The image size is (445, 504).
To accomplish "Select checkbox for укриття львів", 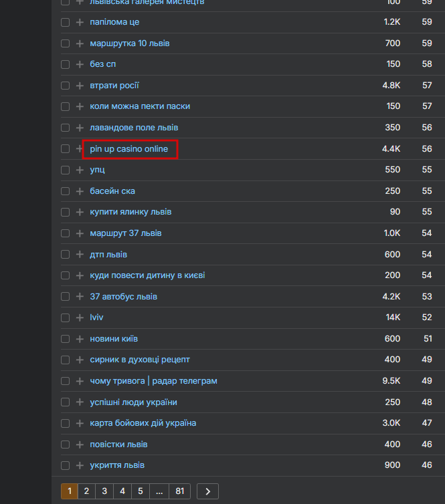I will [x=66, y=465].
